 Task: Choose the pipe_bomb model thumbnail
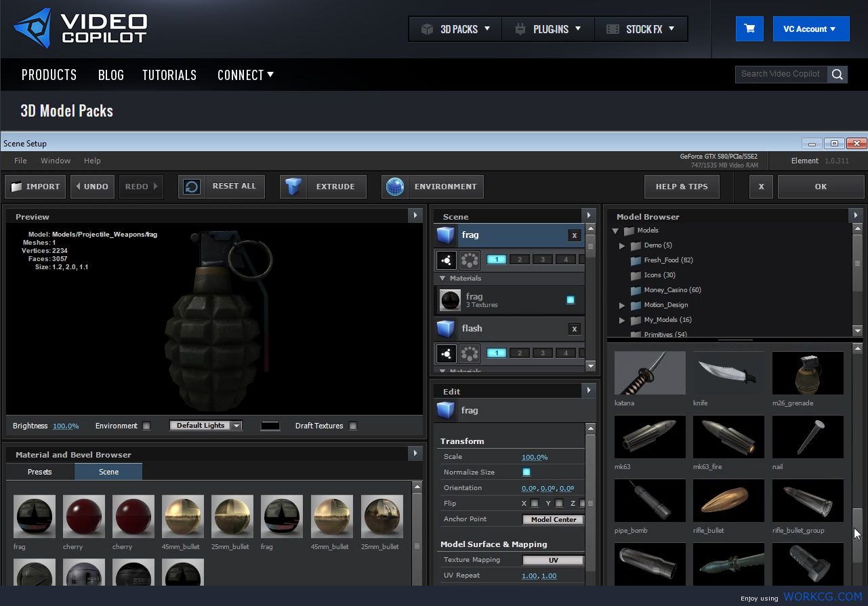pyautogui.click(x=650, y=501)
